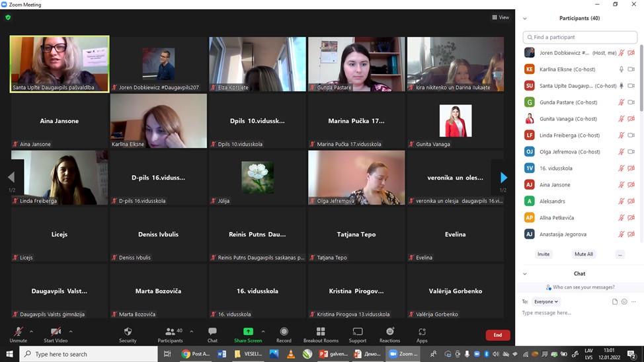Mute Santa Upīte's microphone in participant list
The width and height of the screenshot is (644, 362).
coord(622,86)
